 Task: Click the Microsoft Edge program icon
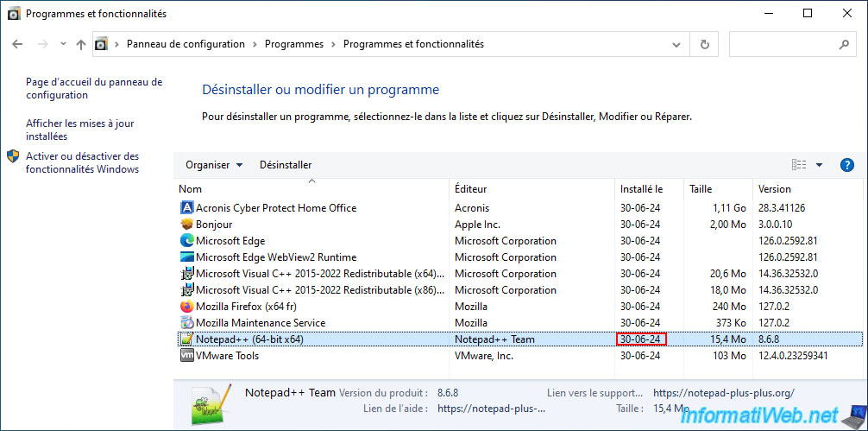point(187,241)
